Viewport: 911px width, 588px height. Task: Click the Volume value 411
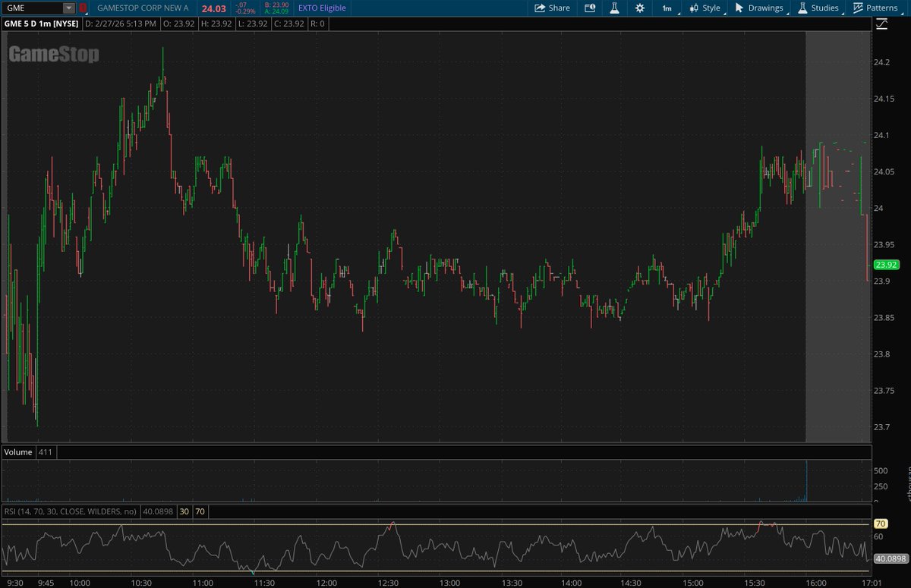coord(45,452)
